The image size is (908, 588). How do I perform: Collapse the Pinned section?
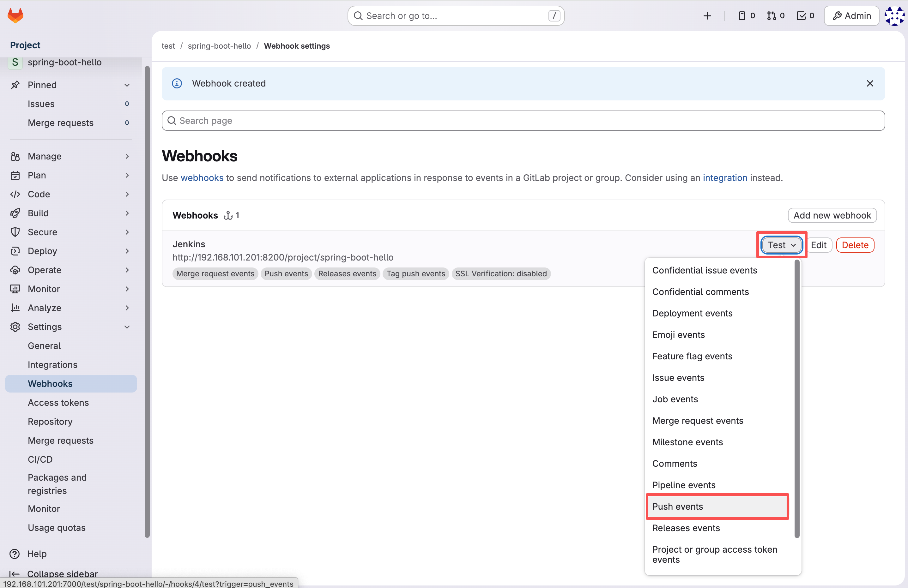pyautogui.click(x=127, y=85)
